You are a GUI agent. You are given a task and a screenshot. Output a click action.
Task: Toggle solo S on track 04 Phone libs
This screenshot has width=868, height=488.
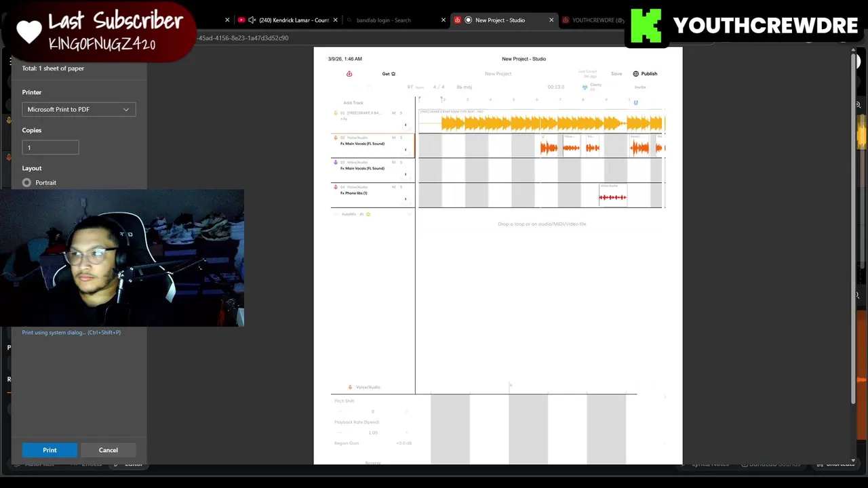pyautogui.click(x=401, y=187)
